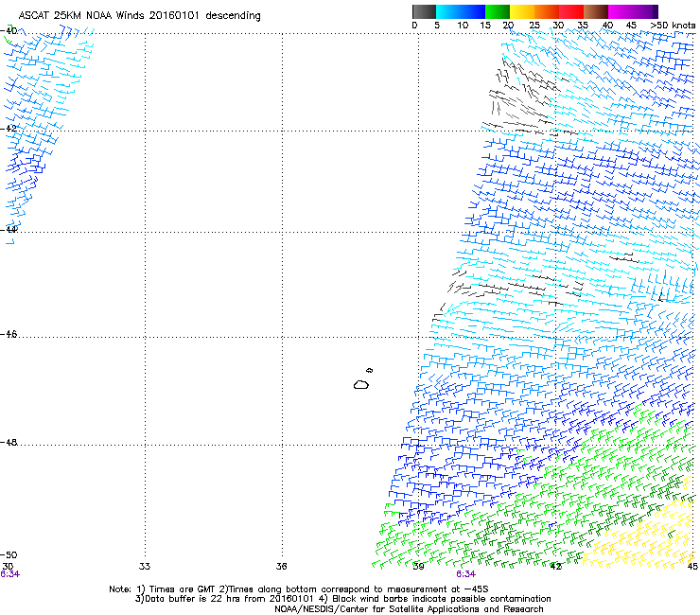Click the longitude axis label "45" on bottom axis

(692, 567)
